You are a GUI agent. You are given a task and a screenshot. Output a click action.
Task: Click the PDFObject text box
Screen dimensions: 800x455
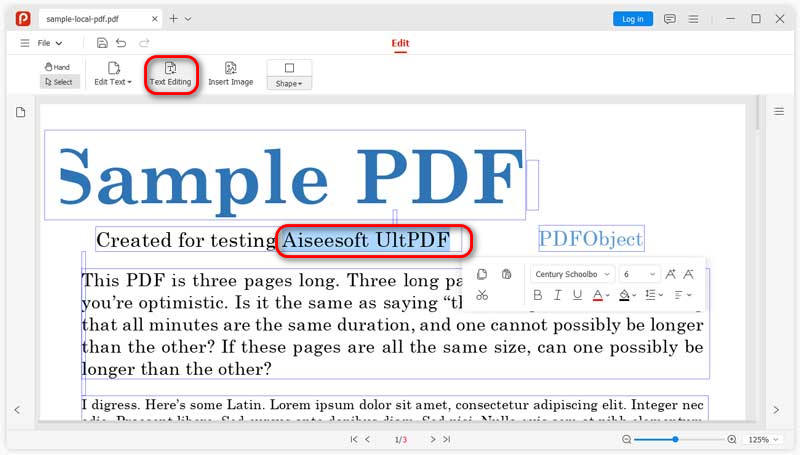point(591,238)
